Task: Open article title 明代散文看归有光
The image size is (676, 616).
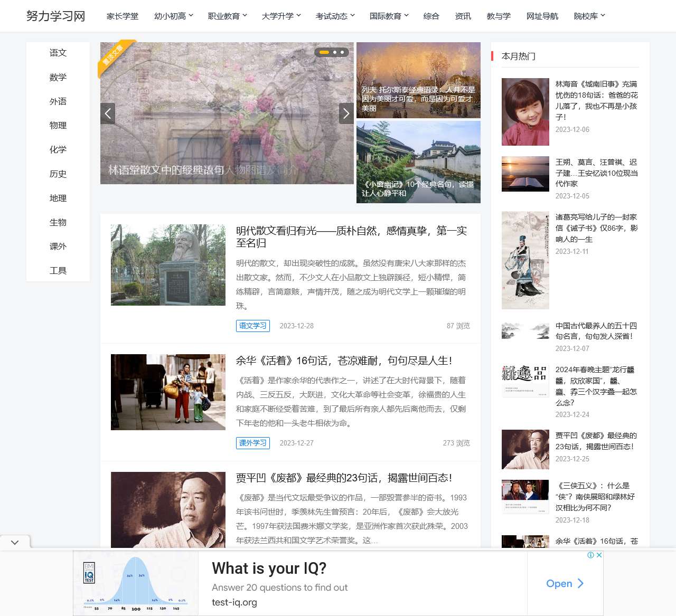Action: click(352, 237)
